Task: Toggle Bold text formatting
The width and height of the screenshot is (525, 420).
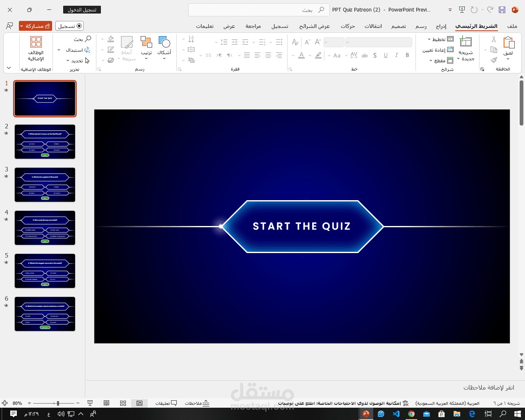Action: pos(407,55)
